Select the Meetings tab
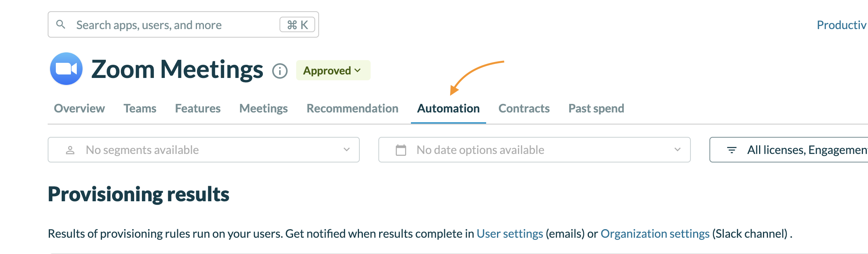Screen dimensions: 868x254 point(264,109)
